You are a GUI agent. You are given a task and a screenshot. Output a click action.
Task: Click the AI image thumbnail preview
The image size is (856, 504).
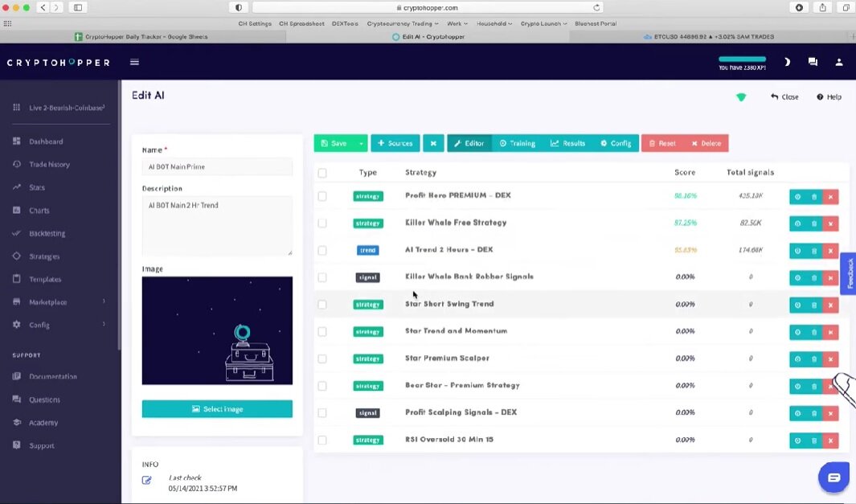point(217,330)
